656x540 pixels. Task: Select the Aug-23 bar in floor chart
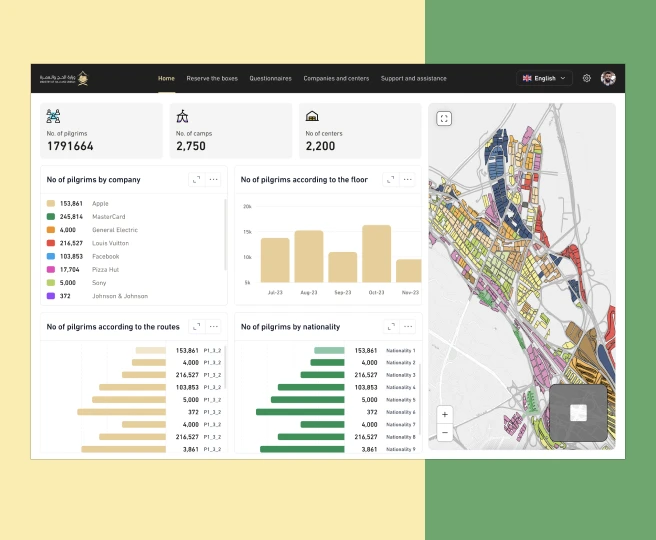[309, 256]
